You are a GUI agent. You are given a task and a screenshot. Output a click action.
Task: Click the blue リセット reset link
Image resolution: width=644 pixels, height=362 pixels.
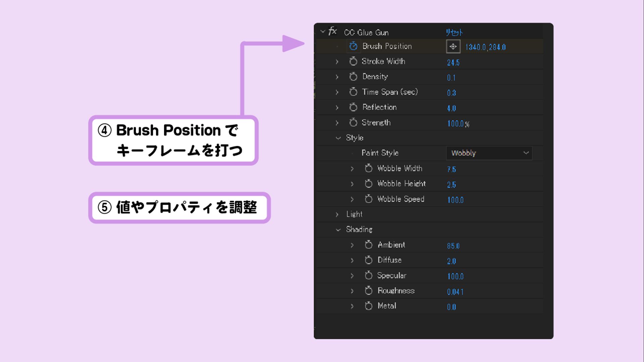pos(454,33)
